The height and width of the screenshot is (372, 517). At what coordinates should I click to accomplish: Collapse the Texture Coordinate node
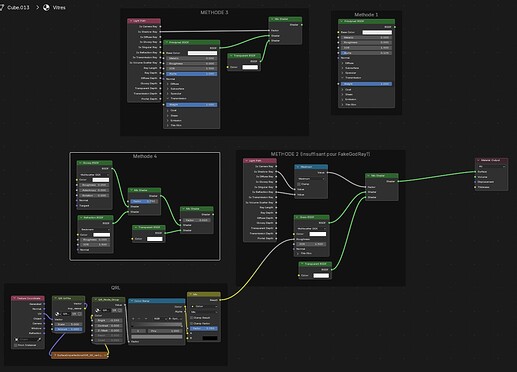point(14,298)
